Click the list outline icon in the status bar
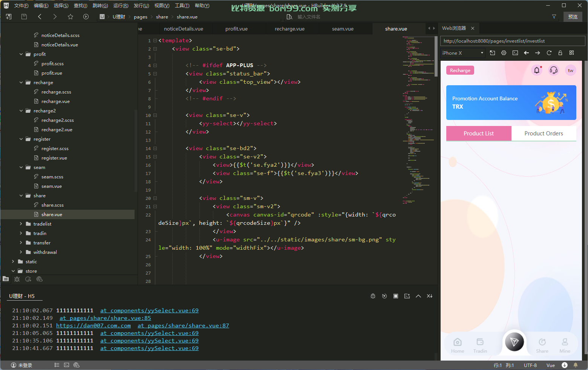 (x=57, y=365)
